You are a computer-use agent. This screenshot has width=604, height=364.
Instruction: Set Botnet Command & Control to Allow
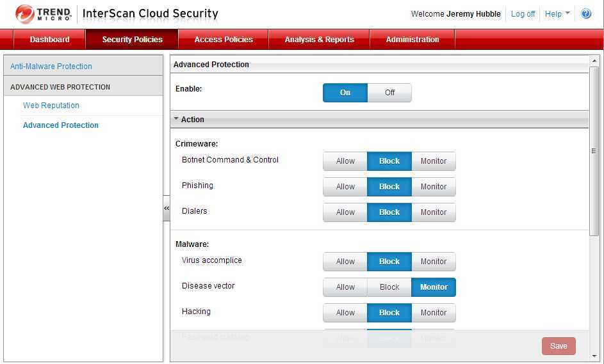345,161
